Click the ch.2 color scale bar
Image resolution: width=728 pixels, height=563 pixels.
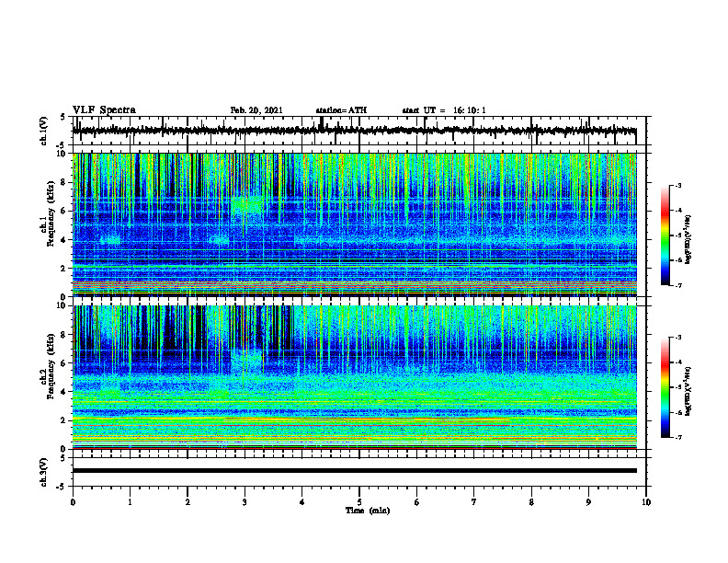pyautogui.click(x=665, y=387)
